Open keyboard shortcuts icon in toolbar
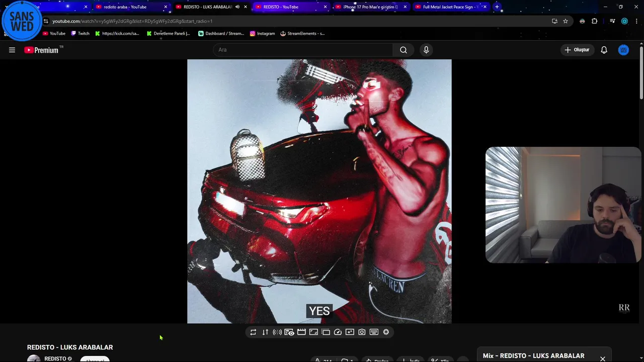 (x=374, y=332)
